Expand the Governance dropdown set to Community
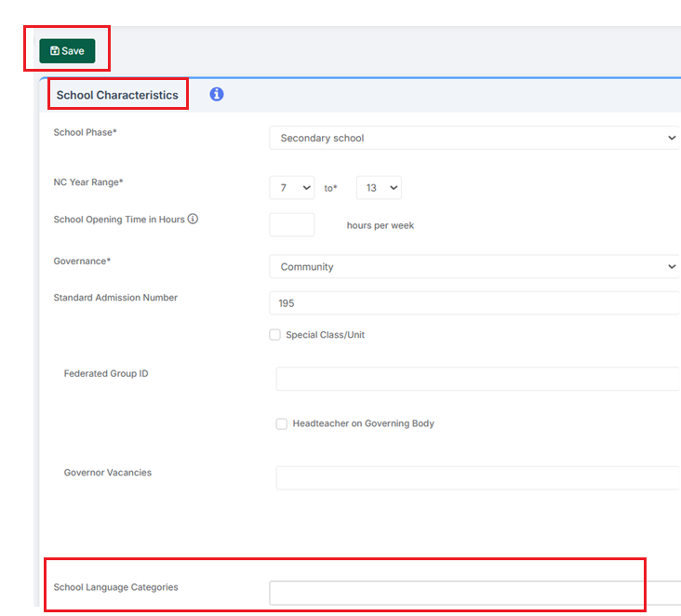This screenshot has height=616, width=681. (x=476, y=267)
